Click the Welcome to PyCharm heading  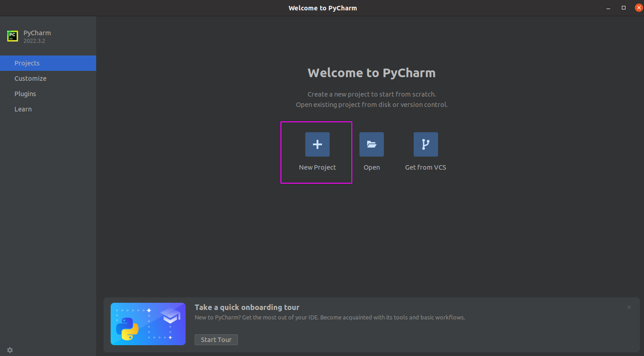tap(371, 73)
